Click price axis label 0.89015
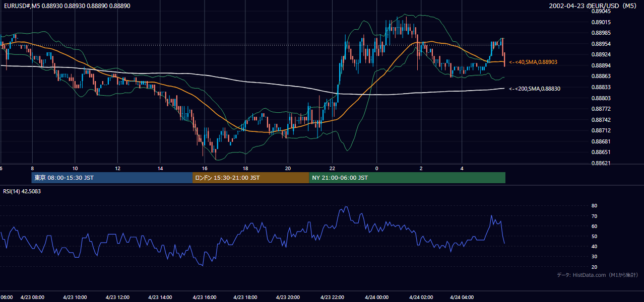Viewport: 644px width, 302px height. click(x=601, y=22)
